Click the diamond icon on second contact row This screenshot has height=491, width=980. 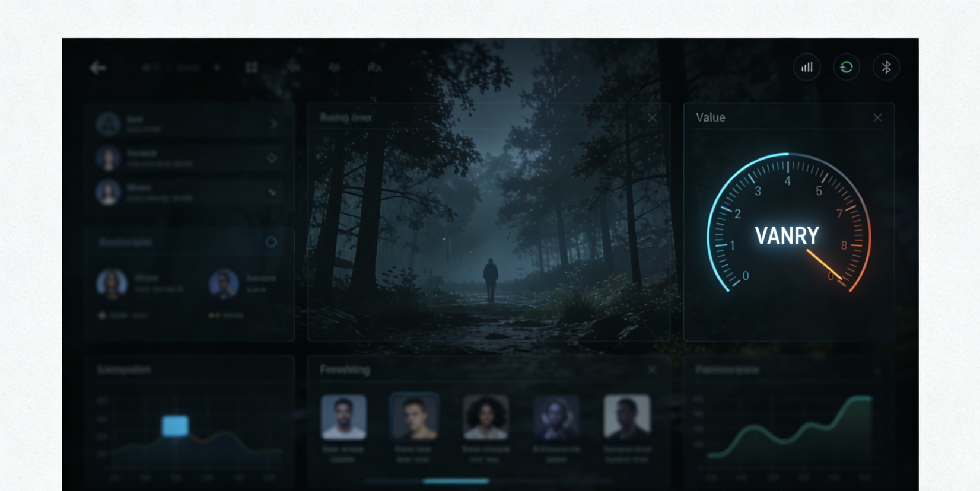pyautogui.click(x=272, y=158)
